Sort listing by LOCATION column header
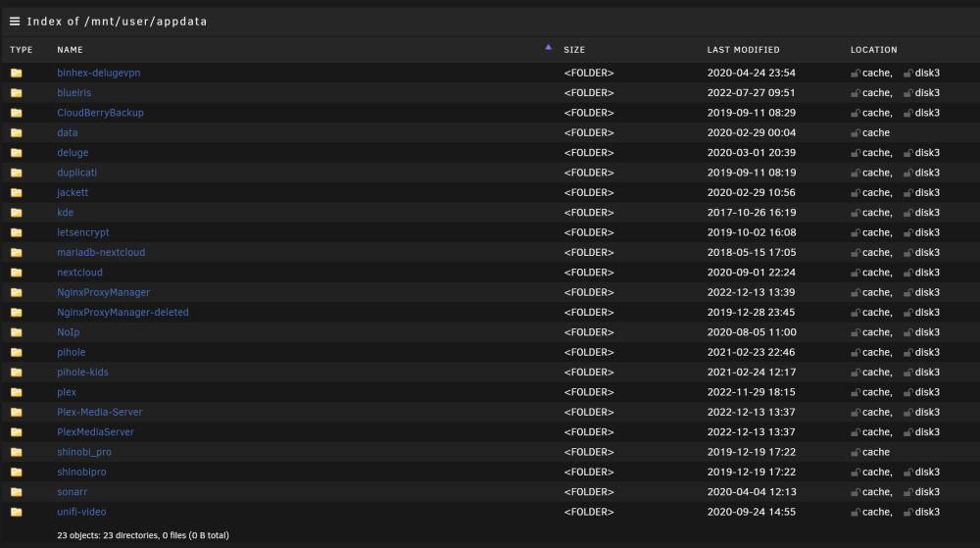This screenshot has height=548, width=980. [x=874, y=50]
